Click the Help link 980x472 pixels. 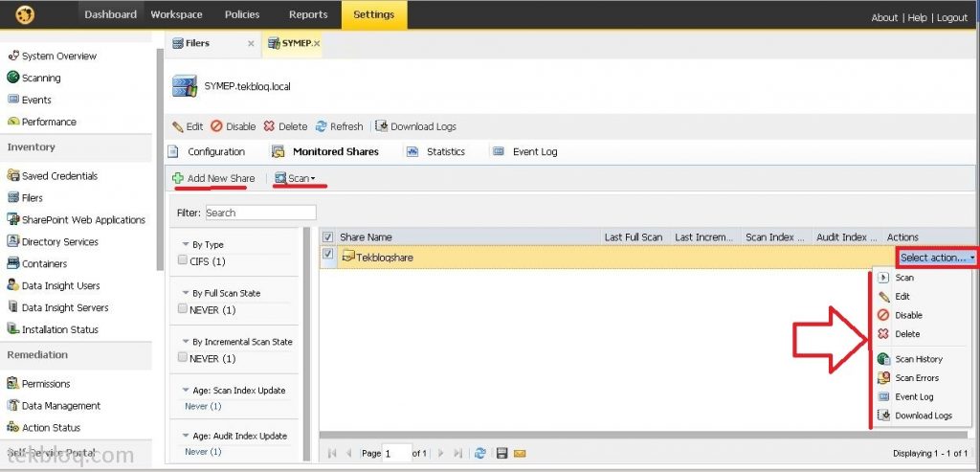tap(917, 17)
